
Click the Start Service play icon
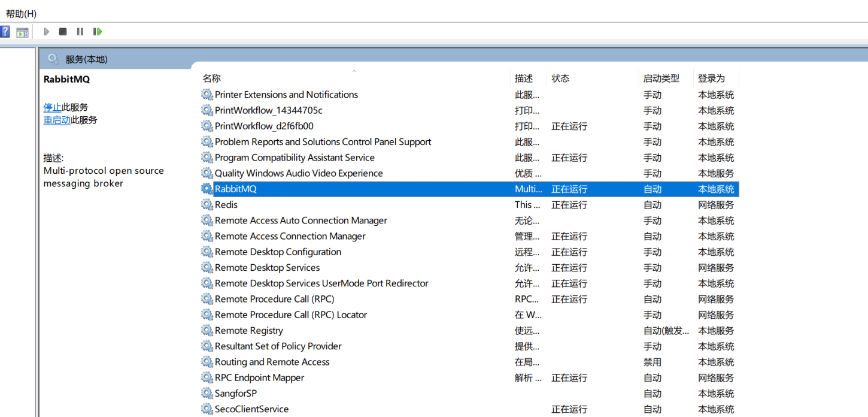point(46,32)
